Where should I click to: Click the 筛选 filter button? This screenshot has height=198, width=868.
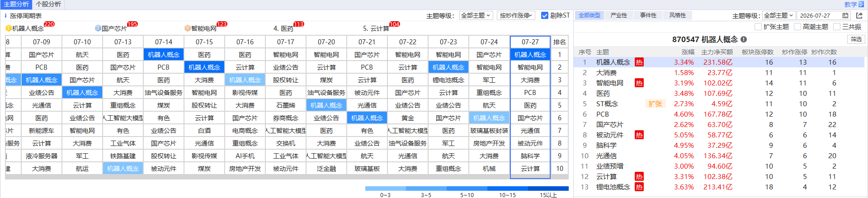tap(856, 39)
